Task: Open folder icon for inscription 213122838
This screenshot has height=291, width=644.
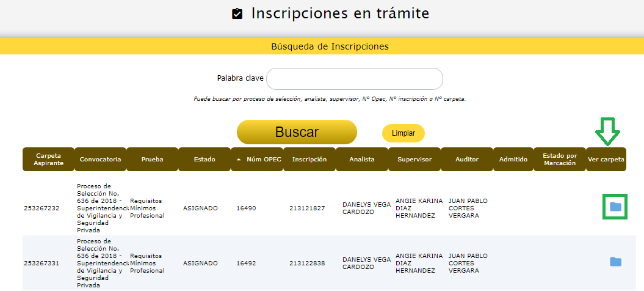Action: pyautogui.click(x=615, y=262)
